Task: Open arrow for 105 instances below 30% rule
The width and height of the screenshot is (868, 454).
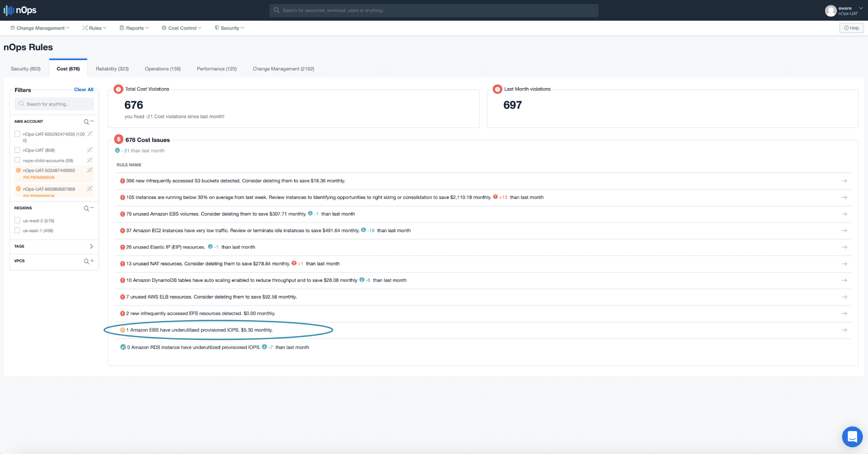Action: click(844, 197)
